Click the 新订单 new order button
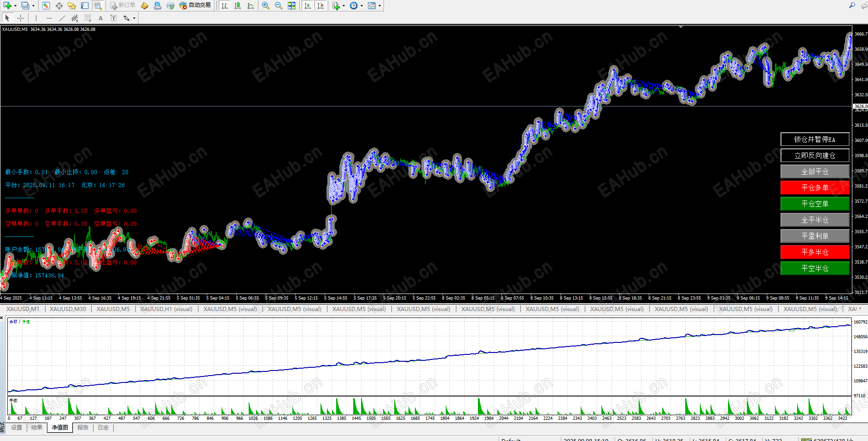 tap(122, 6)
